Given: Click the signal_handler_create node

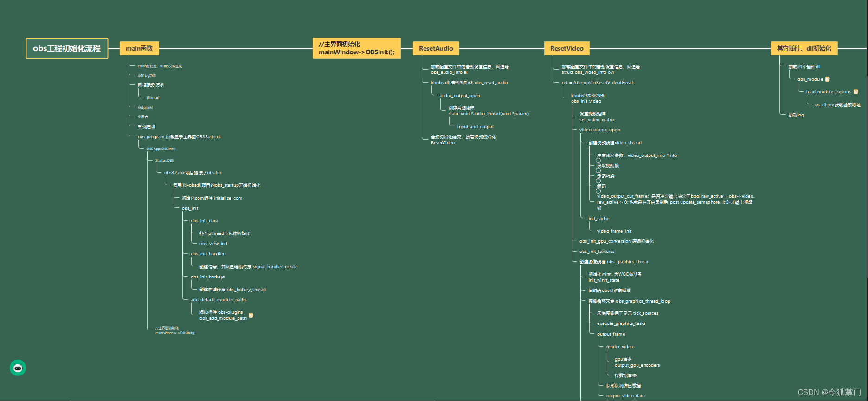Looking at the screenshot, I should click(248, 267).
